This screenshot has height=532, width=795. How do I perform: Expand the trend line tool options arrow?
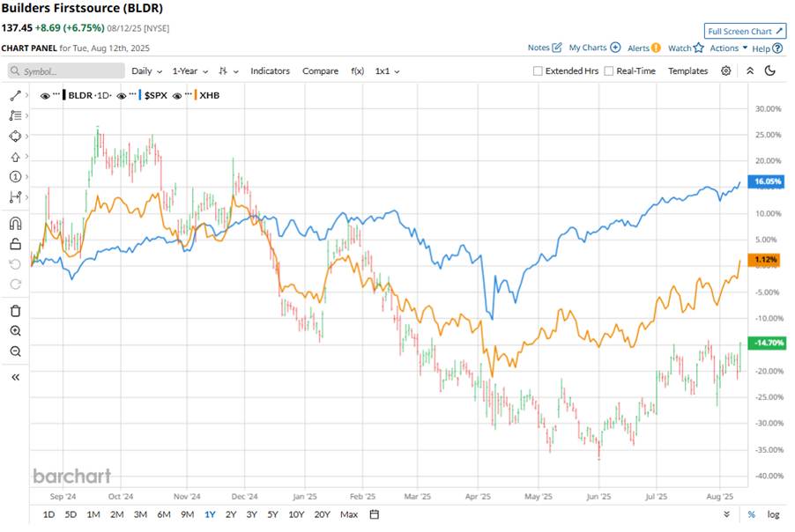pos(26,95)
